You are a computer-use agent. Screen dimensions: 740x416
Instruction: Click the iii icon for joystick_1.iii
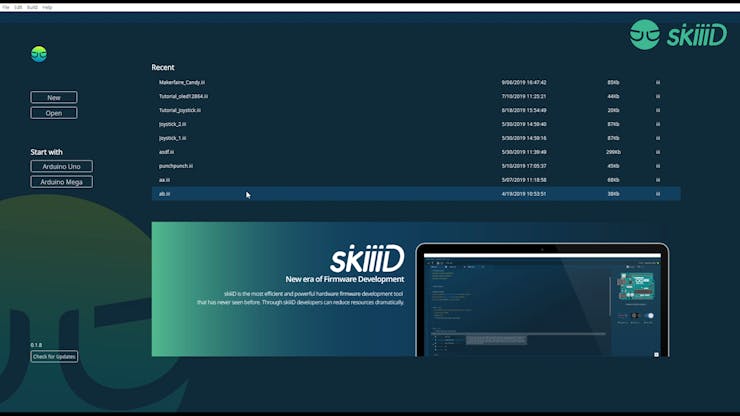[657, 138]
